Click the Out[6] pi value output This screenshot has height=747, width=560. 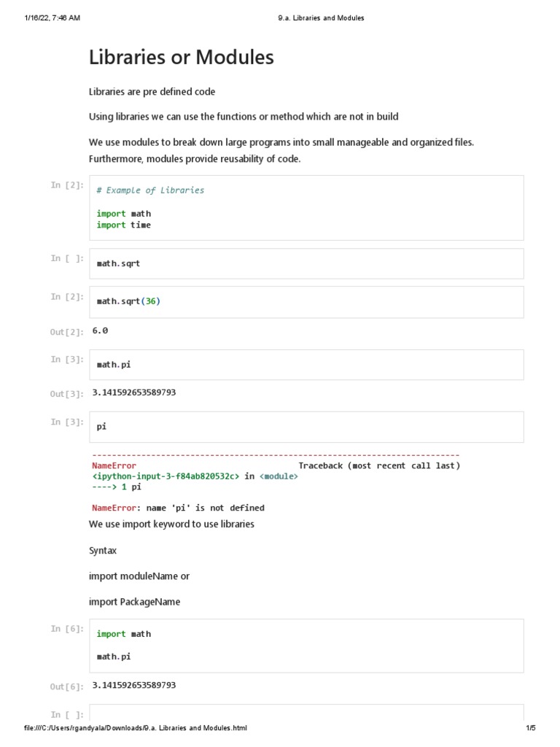pyautogui.click(x=134, y=685)
